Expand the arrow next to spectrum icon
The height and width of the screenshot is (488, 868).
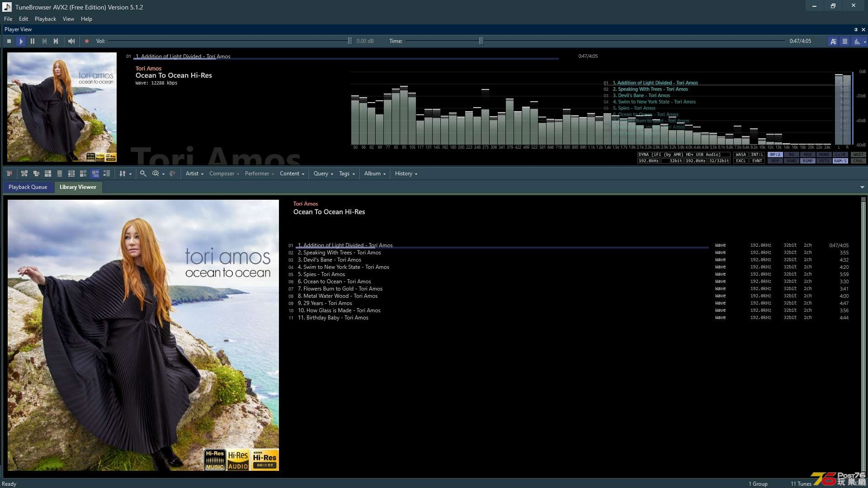pyautogui.click(x=864, y=42)
